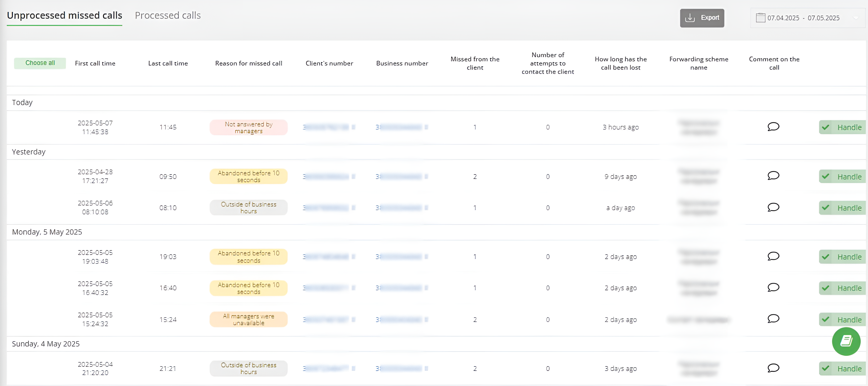Open comment for the 11:45 call
The width and height of the screenshot is (868, 386).
pyautogui.click(x=773, y=127)
